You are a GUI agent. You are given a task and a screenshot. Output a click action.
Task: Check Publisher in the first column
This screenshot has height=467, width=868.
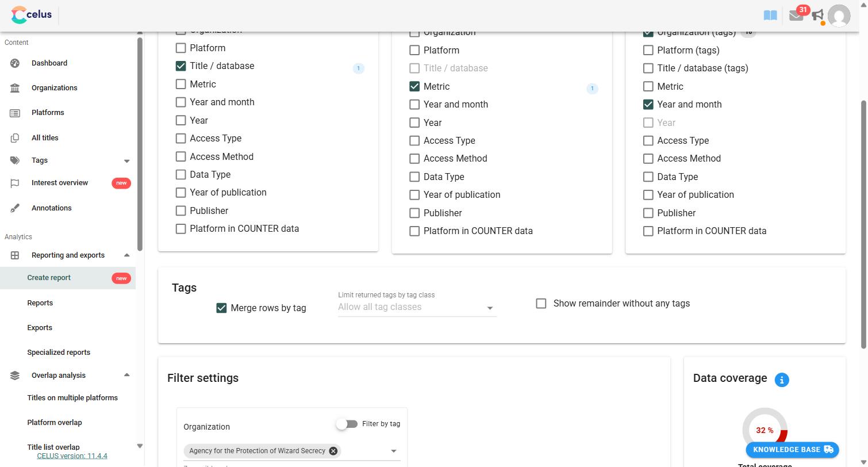[180, 211]
